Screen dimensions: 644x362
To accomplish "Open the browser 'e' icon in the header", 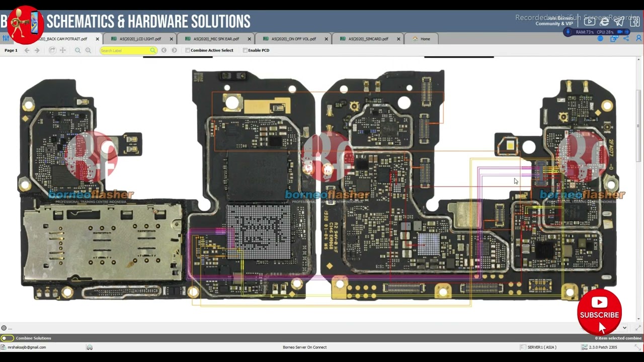I will point(604,22).
